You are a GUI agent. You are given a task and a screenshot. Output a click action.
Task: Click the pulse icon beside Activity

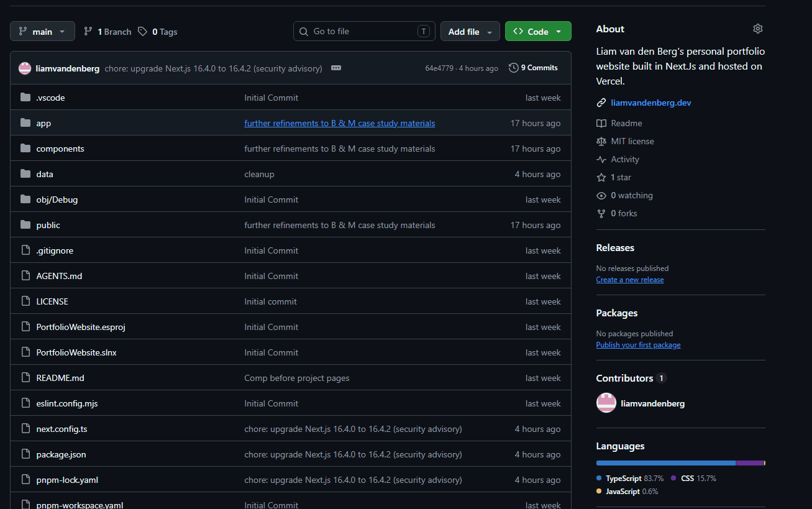pyautogui.click(x=601, y=159)
